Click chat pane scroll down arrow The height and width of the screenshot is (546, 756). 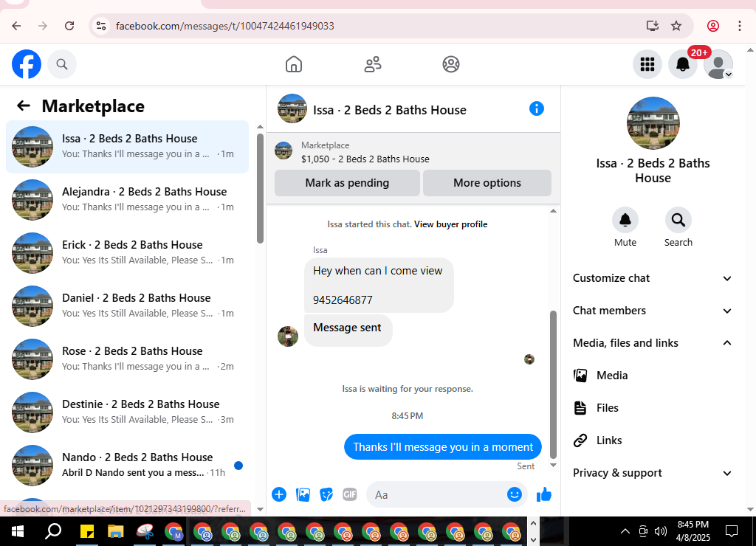pos(554,465)
